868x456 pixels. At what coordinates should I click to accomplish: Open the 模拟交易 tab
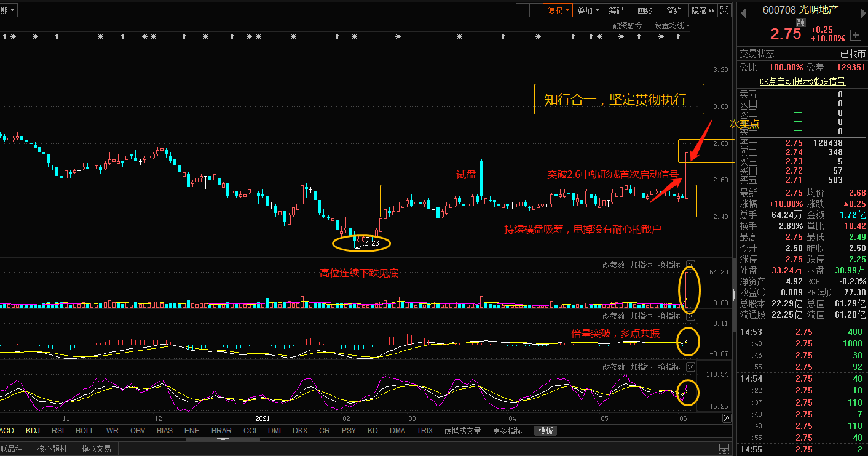coord(97,449)
